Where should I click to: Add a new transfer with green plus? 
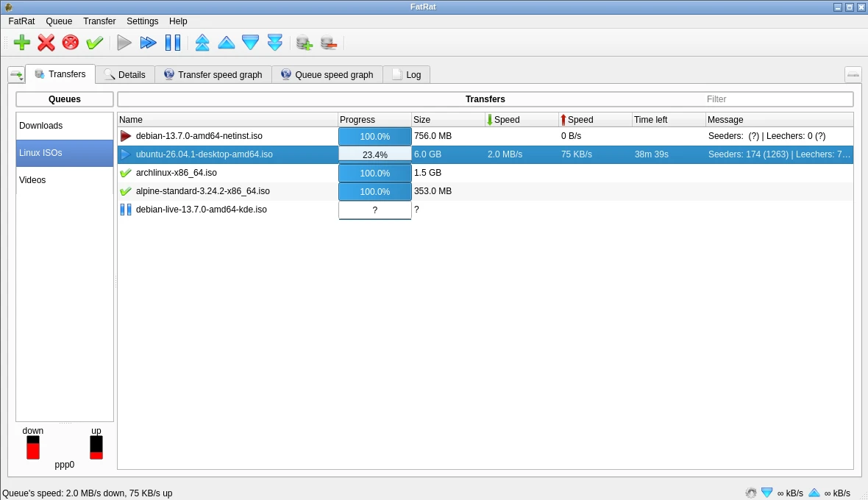pos(21,43)
